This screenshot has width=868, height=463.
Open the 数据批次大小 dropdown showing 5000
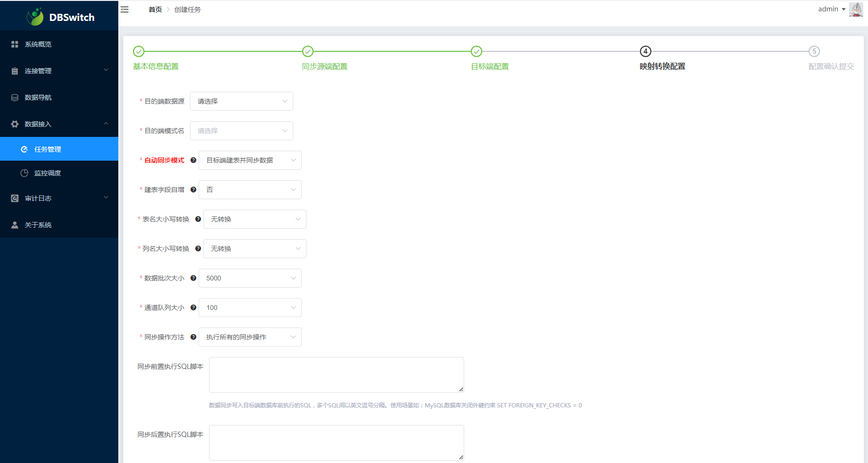pyautogui.click(x=250, y=278)
